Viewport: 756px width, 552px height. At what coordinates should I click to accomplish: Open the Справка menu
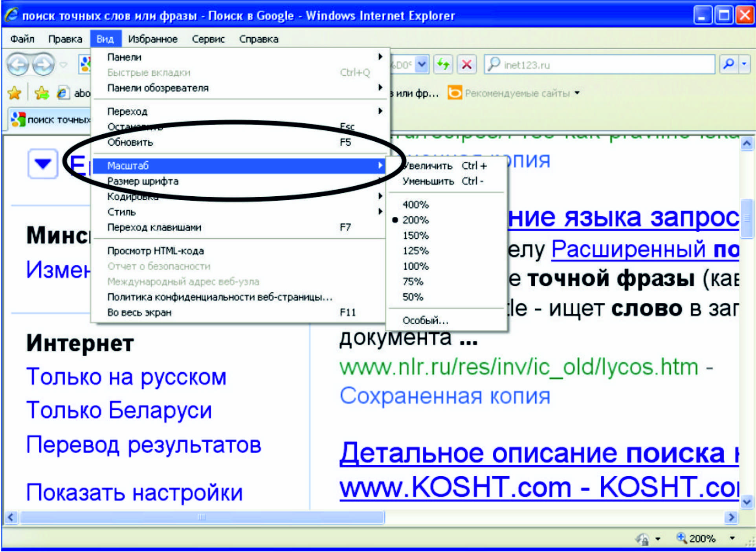point(259,39)
